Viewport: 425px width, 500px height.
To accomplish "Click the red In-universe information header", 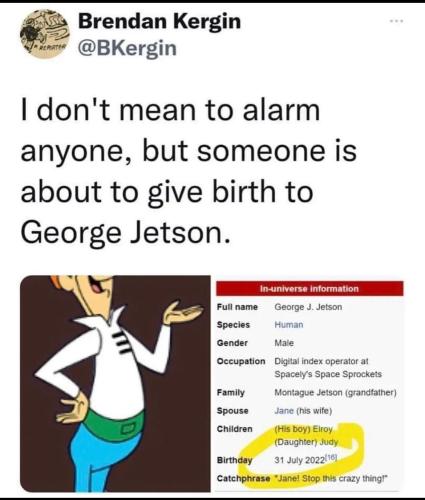I will 309,289.
